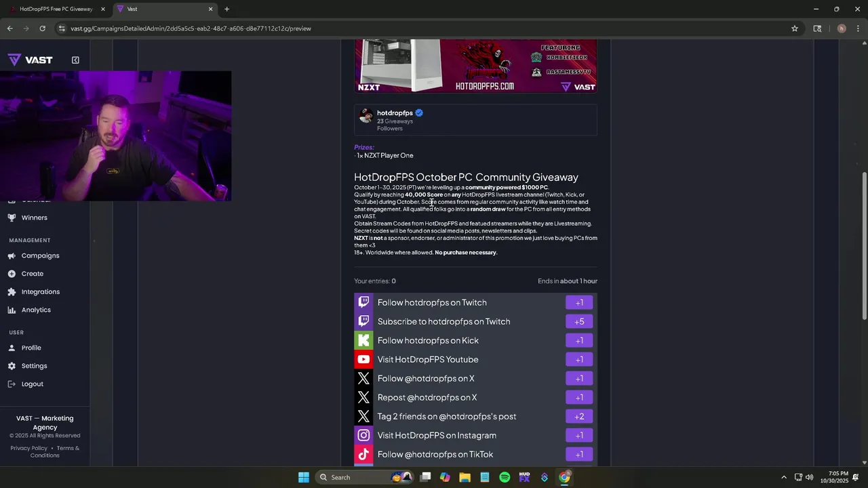Open Analytics in the sidebar
868x488 pixels.
point(36,310)
